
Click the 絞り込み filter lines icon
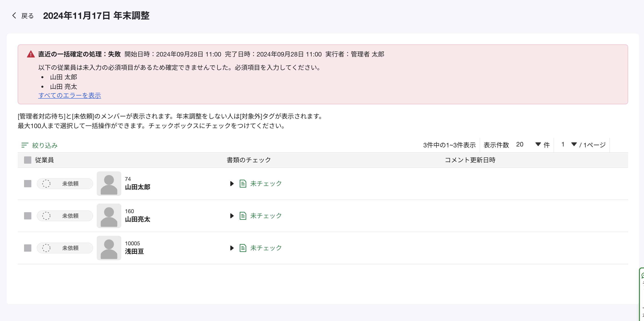tap(25, 145)
